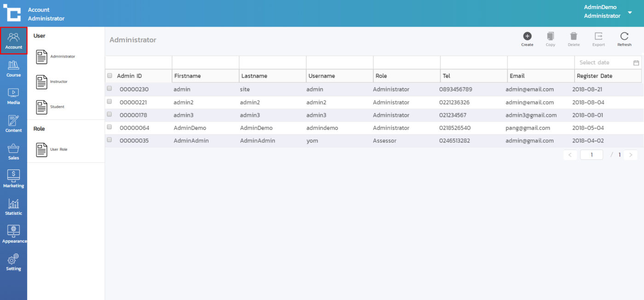644x300 pixels.
Task: Select the row checkbox for 00000064
Action: [109, 127]
